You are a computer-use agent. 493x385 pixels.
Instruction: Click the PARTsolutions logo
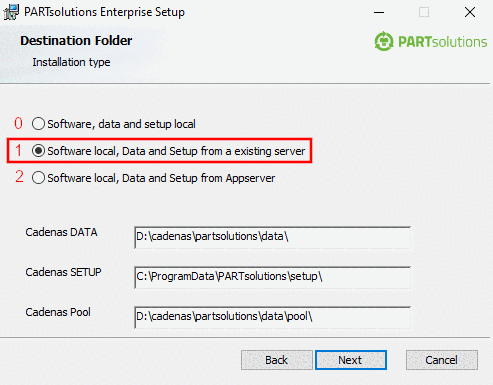tap(430, 41)
